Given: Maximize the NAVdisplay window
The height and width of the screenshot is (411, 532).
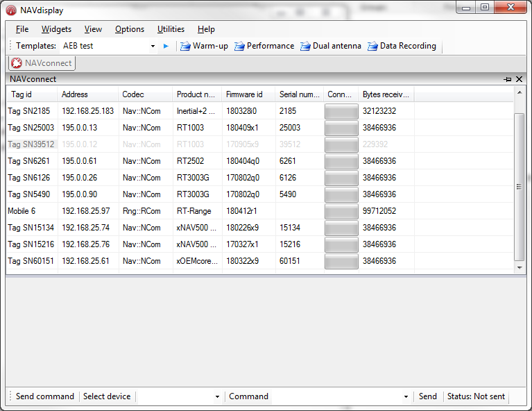Looking at the screenshot, I should [485, 7].
